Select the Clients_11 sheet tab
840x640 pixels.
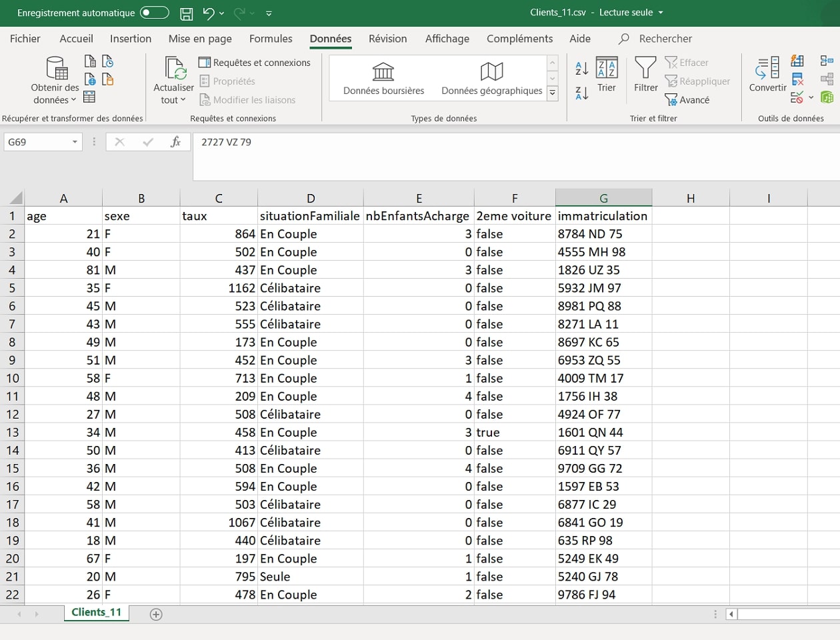tap(97, 613)
